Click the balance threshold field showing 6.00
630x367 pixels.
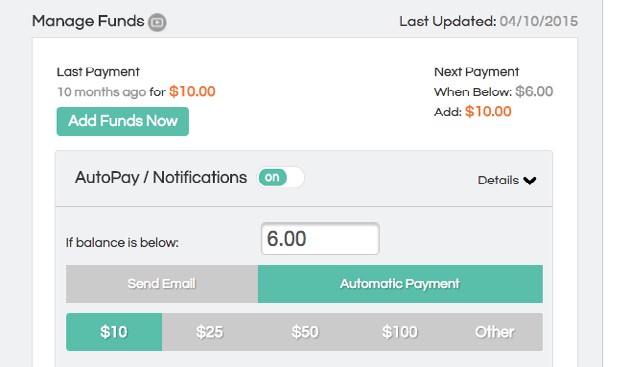[320, 239]
